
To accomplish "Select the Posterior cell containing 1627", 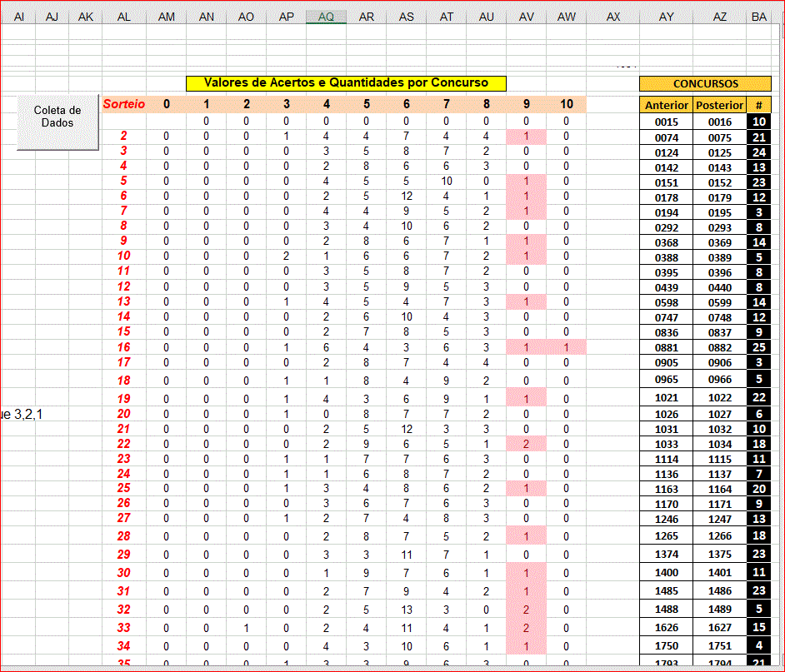I will tap(719, 627).
